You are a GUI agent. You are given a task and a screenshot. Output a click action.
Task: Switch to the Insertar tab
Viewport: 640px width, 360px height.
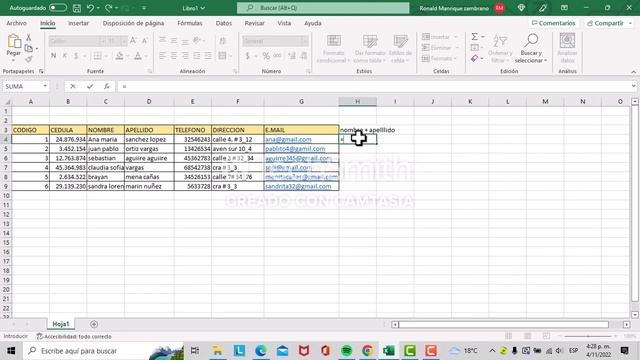click(x=78, y=23)
